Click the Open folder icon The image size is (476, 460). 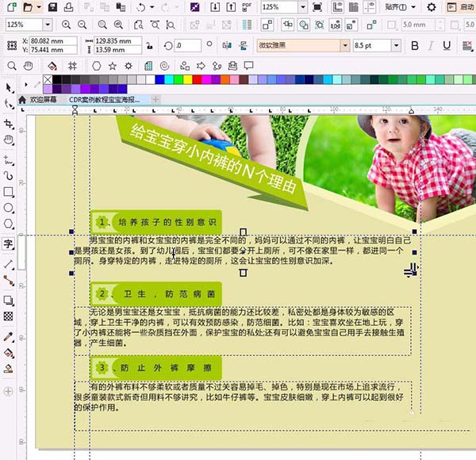tap(28, 6)
